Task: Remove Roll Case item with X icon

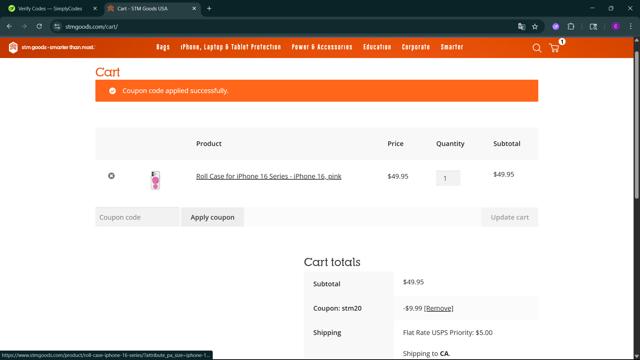Action: click(111, 176)
